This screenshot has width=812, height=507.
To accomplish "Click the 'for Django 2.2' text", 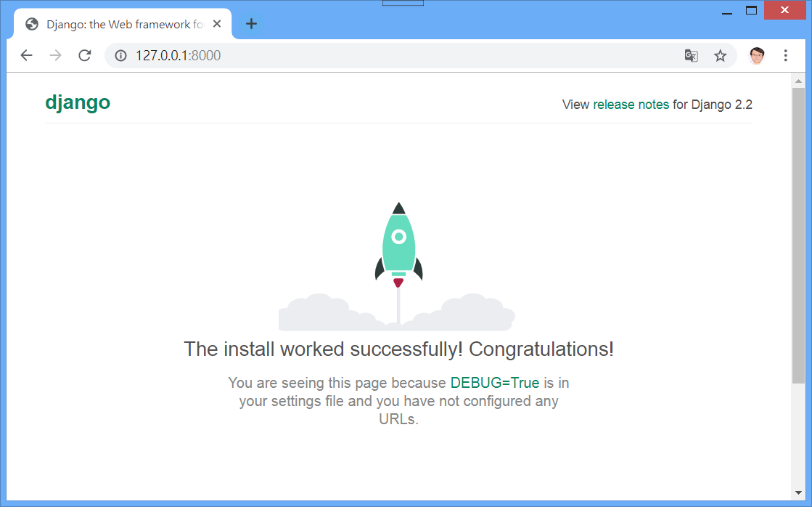I will coord(712,104).
